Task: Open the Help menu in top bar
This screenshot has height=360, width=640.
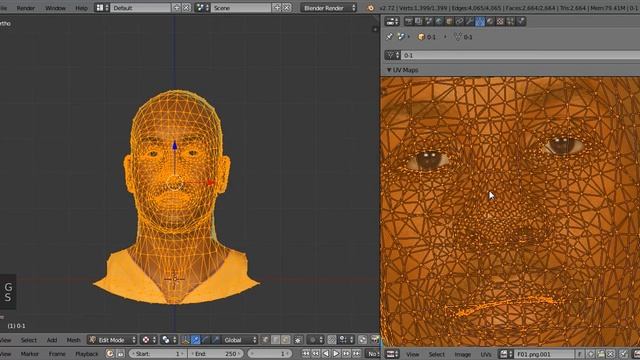Action: (81, 8)
